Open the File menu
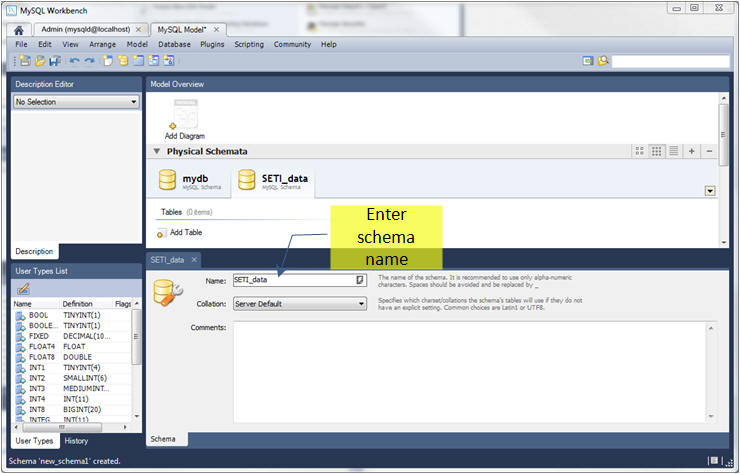Viewport: 740px width, 474px height. pos(21,44)
